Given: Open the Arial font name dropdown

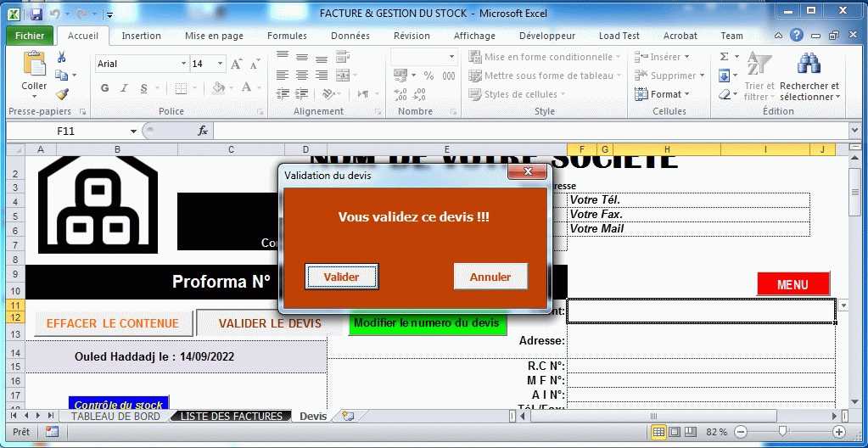Looking at the screenshot, I should pyautogui.click(x=184, y=64).
